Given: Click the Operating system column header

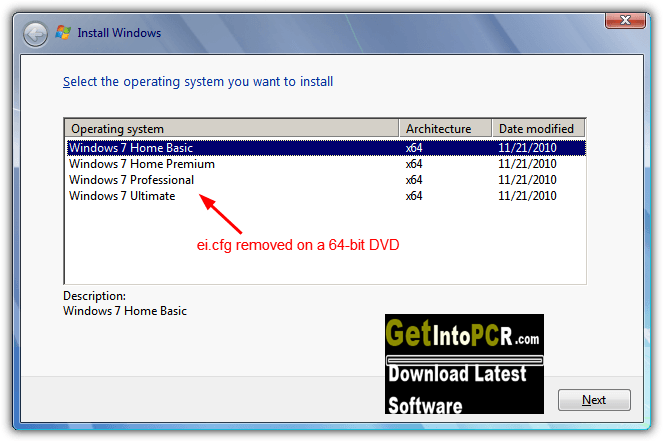Looking at the screenshot, I should (x=232, y=129).
